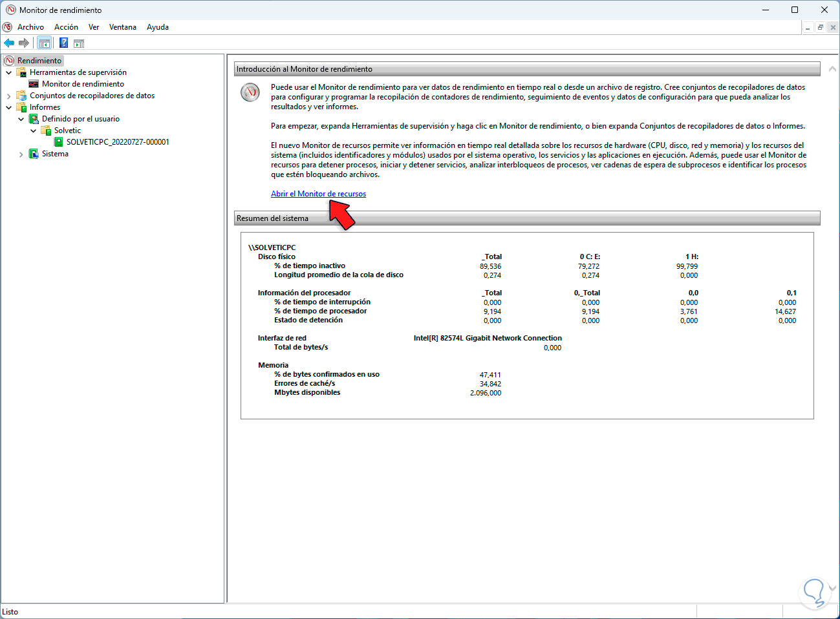Collapse the Definido por el usuario node

point(21,119)
